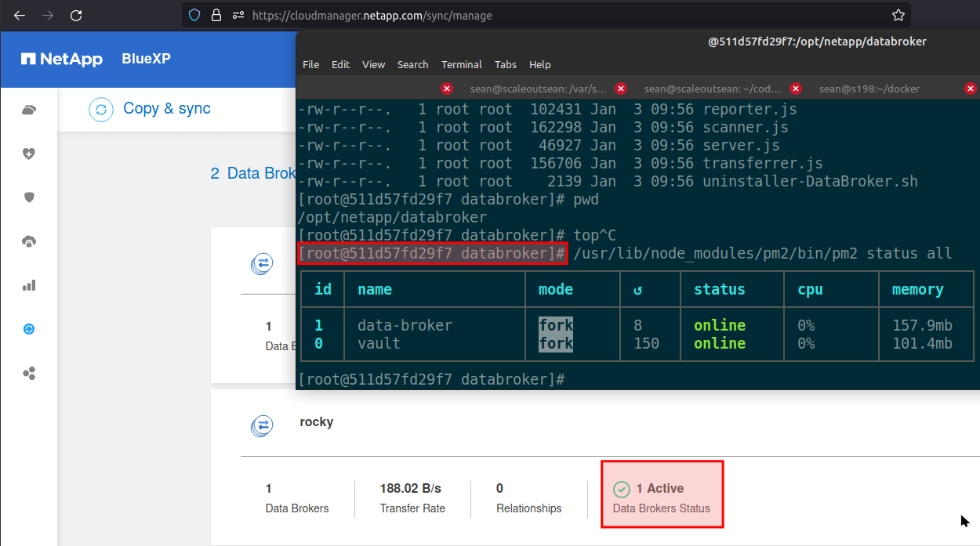Click the terminal window title bar
The height and width of the screenshot is (546, 980).
[x=637, y=42]
